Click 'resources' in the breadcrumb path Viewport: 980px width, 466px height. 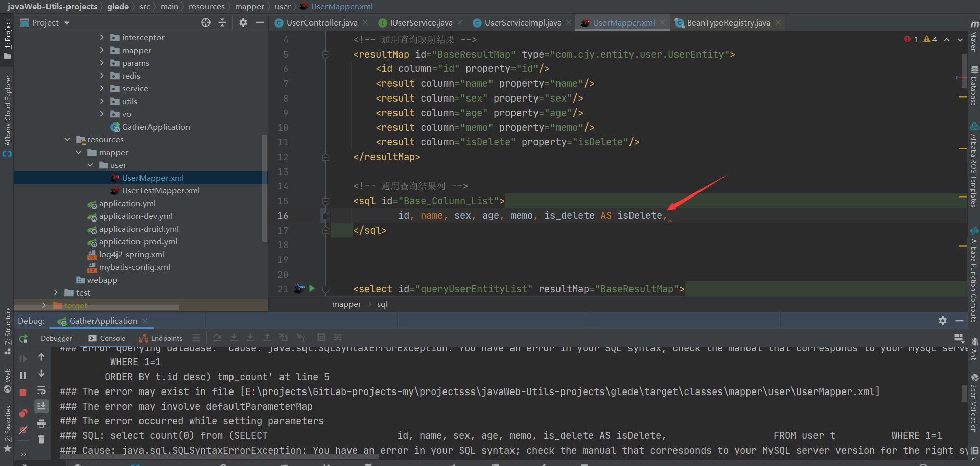click(x=206, y=6)
